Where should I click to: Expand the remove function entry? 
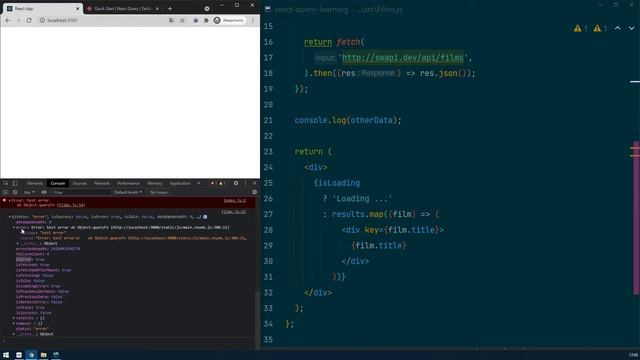coord(14,323)
